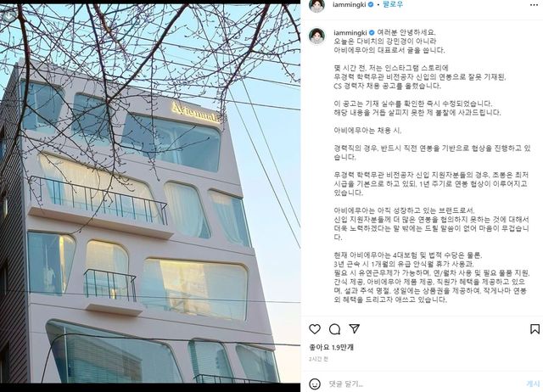
Task: Click the 2시간 전 post timestamp
Action: click(318, 359)
